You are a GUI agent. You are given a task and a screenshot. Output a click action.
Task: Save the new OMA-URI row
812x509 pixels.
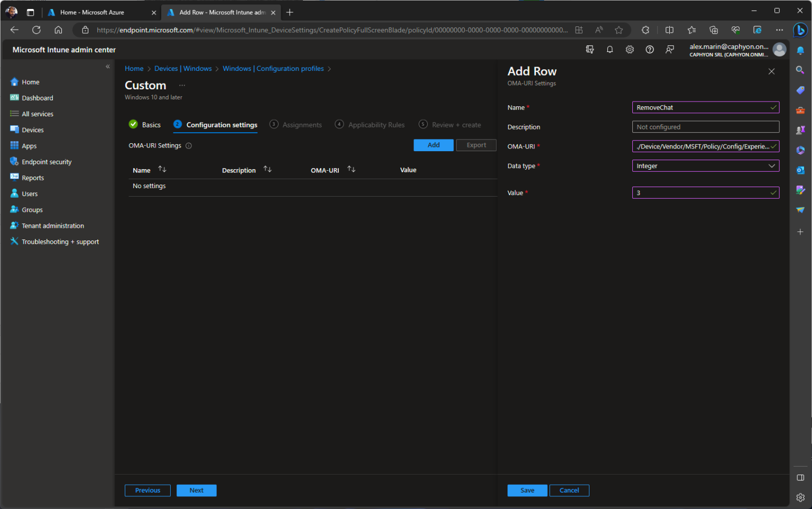(x=527, y=490)
